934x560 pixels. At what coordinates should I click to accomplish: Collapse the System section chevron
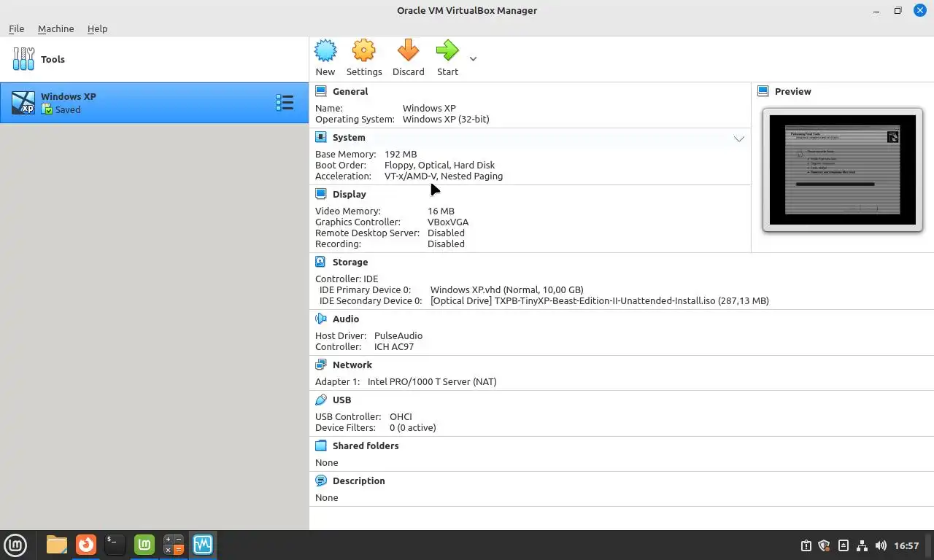coord(739,138)
